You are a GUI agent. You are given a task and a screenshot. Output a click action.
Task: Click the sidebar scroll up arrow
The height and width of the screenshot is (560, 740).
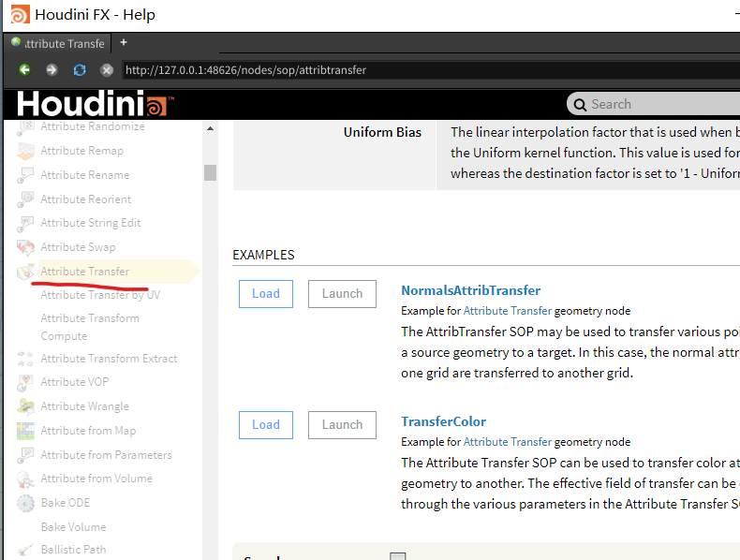point(210,128)
